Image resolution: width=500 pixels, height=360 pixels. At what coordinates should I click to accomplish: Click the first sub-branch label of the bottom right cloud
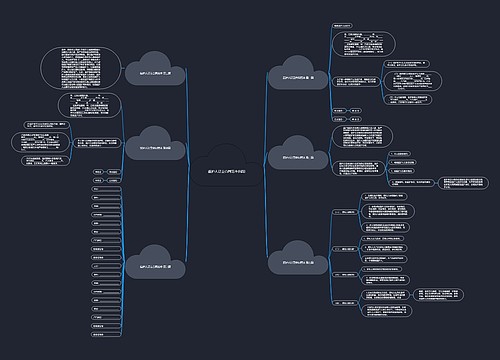[x=345, y=212]
